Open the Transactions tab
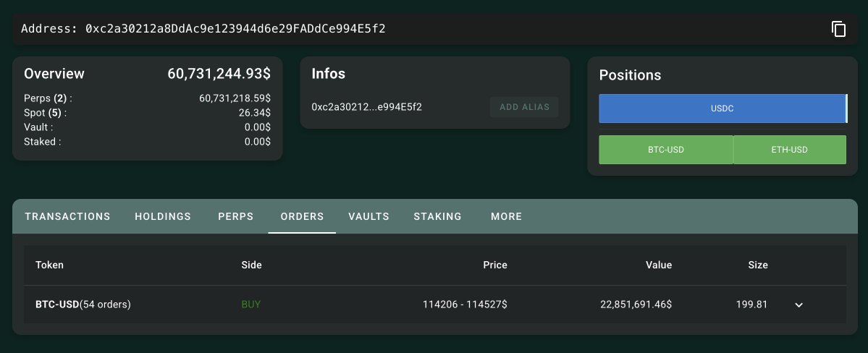The height and width of the screenshot is (353, 868). point(67,216)
